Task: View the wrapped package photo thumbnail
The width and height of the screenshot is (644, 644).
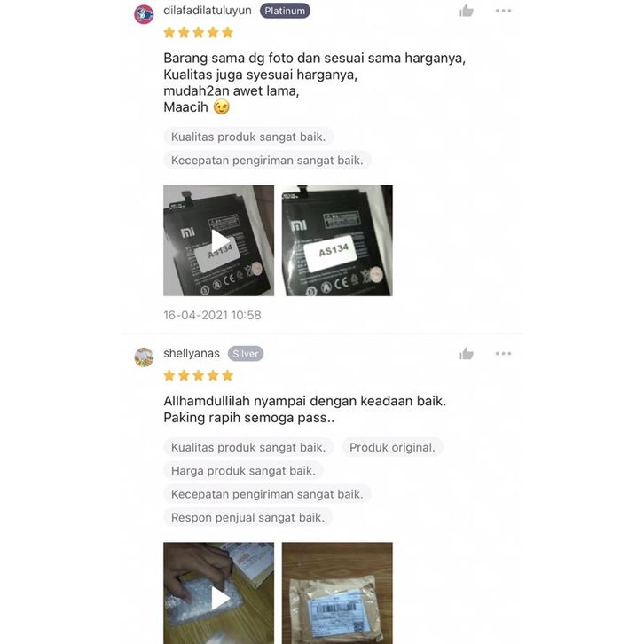Action: (337, 593)
